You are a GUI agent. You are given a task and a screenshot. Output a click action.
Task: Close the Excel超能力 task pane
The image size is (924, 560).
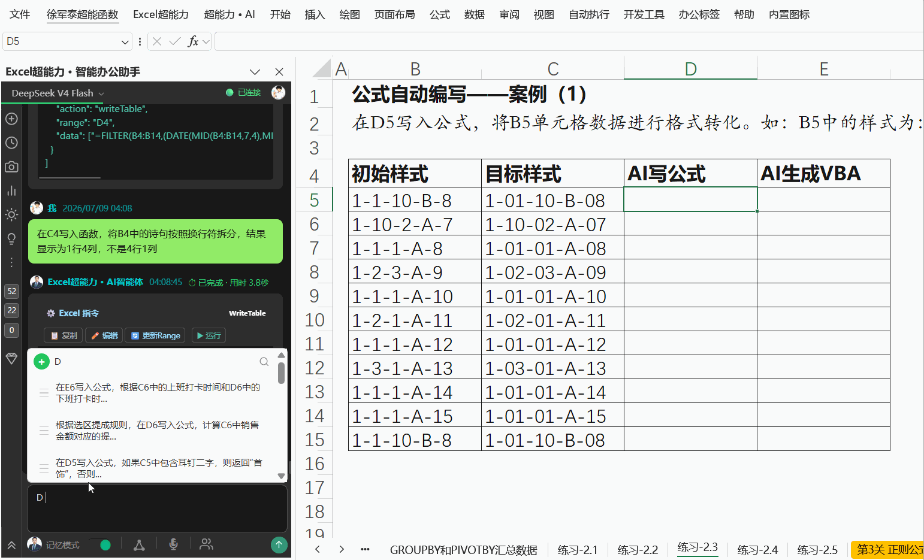click(x=279, y=72)
